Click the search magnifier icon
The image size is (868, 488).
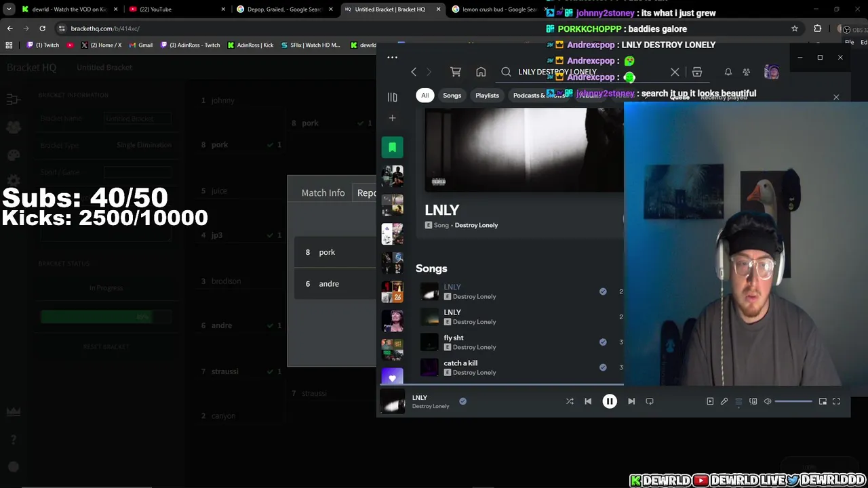[506, 72]
